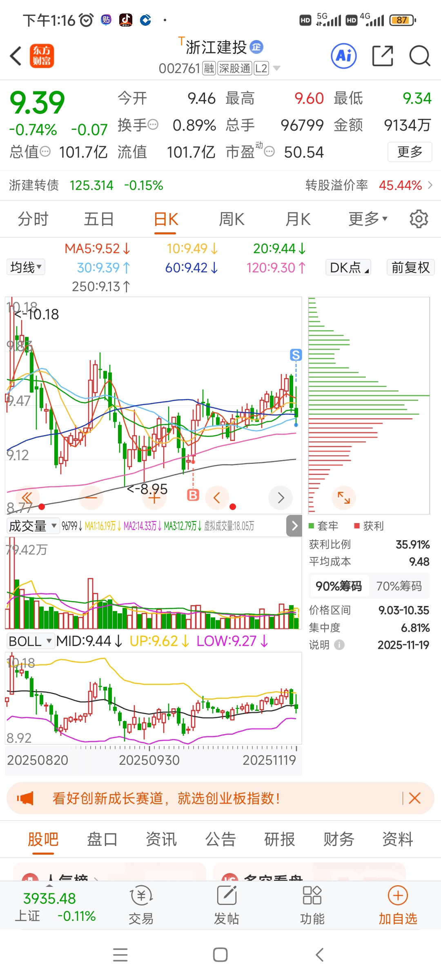Image resolution: width=441 pixels, height=980 pixels.
Task: Open chart settings gear icon
Action: pos(419,219)
